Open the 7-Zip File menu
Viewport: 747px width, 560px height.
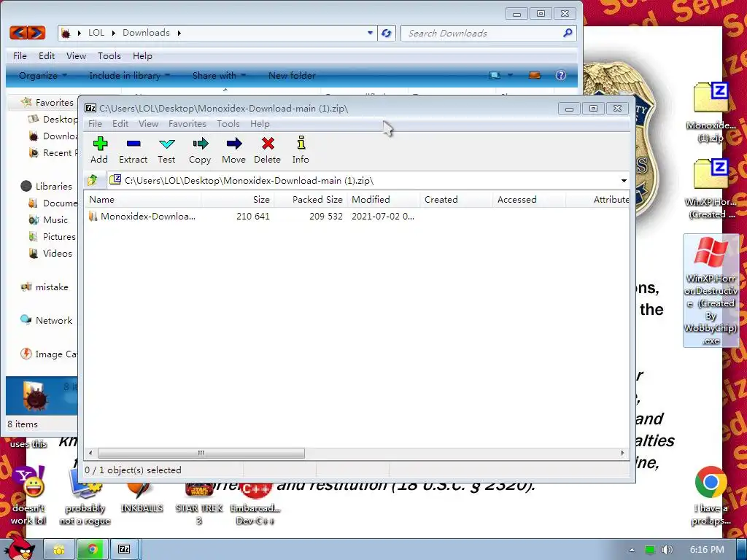click(96, 124)
